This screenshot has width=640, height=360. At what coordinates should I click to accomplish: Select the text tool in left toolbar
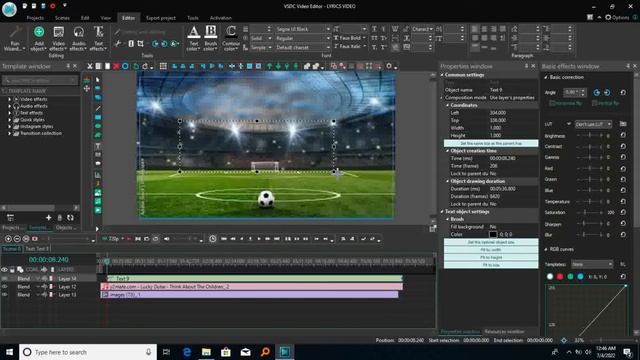coord(98,146)
